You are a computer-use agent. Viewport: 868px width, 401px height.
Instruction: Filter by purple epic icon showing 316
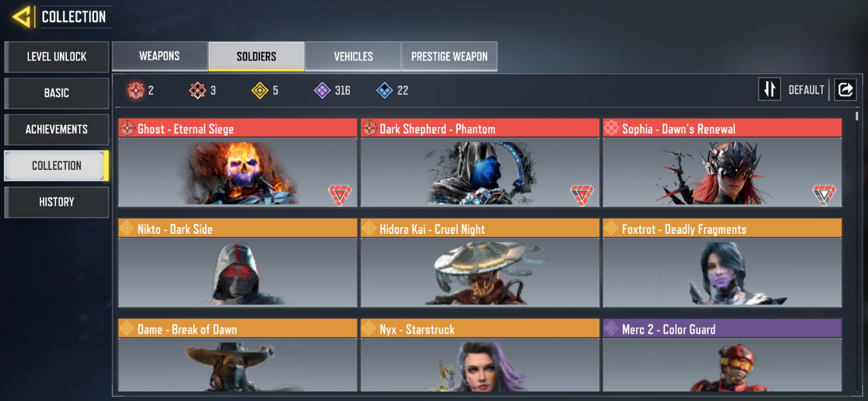(322, 90)
